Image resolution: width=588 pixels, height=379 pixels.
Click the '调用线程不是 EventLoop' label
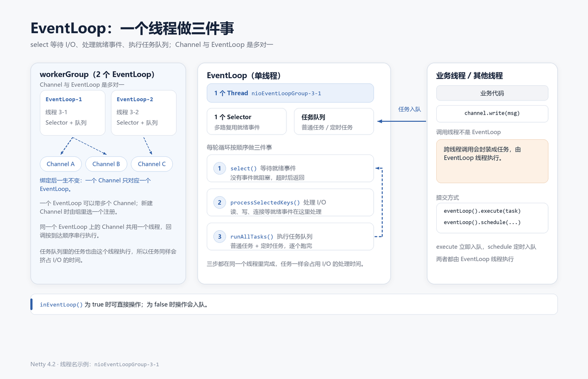[469, 132]
